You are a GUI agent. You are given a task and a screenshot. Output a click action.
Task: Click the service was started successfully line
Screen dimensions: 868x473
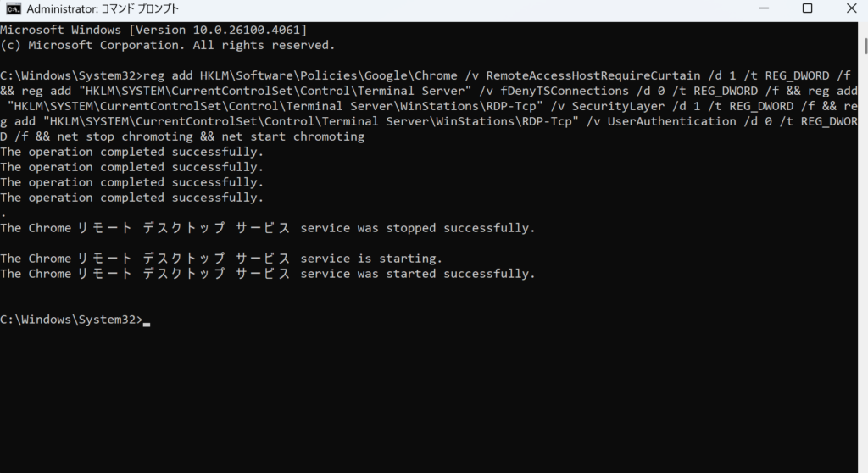[x=268, y=274]
